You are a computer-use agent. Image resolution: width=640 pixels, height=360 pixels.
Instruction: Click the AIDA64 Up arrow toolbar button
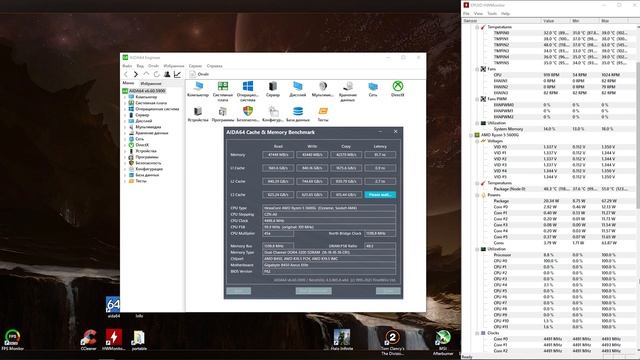pos(146,74)
